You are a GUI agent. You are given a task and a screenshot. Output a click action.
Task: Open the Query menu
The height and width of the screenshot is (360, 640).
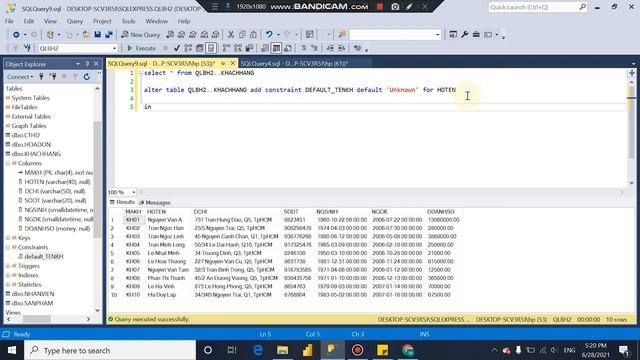click(x=75, y=21)
